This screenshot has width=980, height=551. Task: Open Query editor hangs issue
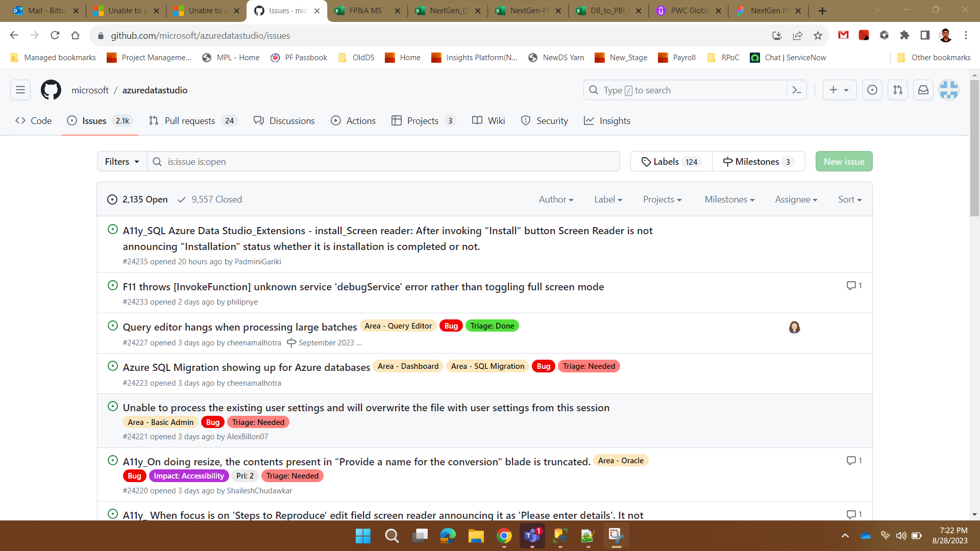(x=240, y=327)
